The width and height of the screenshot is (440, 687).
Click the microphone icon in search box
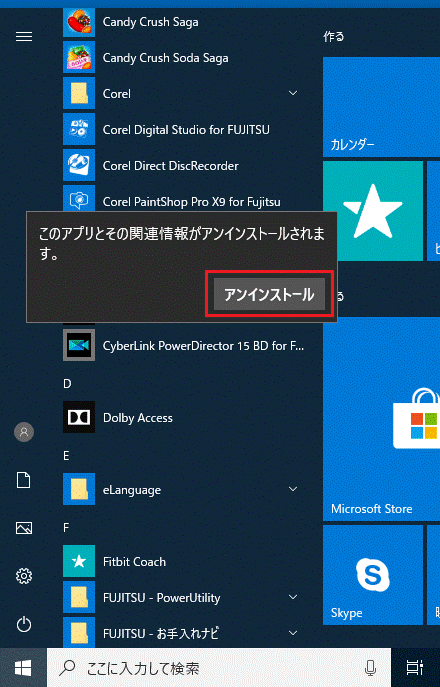coord(370,668)
